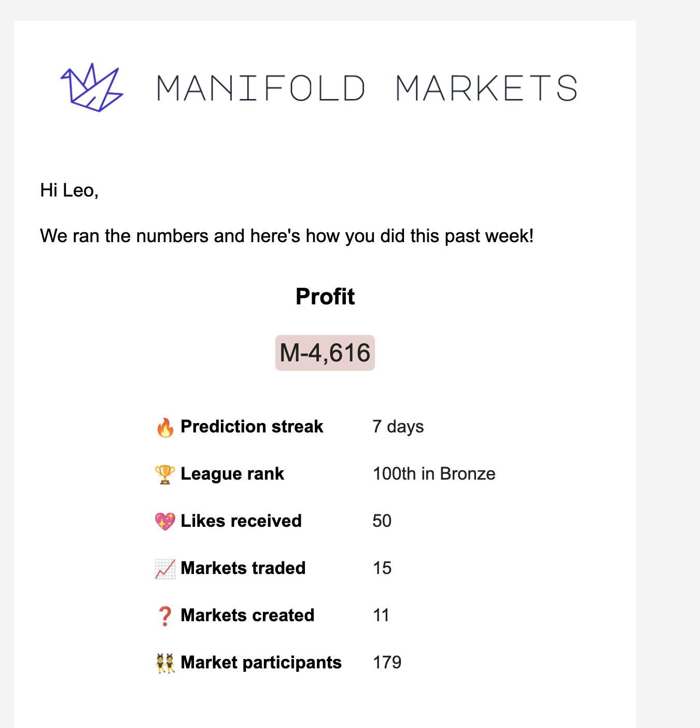Click the 179 participants count value
This screenshot has height=728, width=700.
pyautogui.click(x=387, y=663)
